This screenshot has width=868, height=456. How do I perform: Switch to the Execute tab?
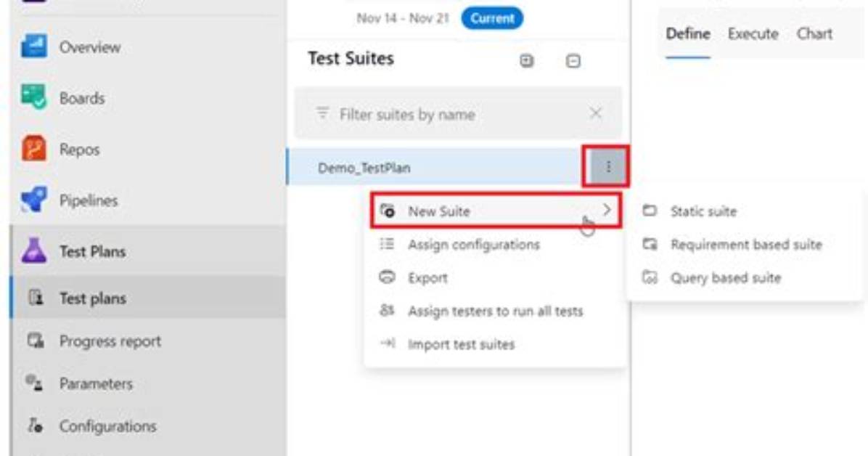[753, 34]
